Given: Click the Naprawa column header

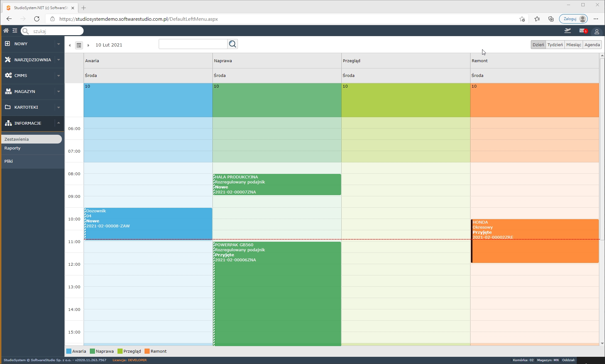Looking at the screenshot, I should (277, 61).
